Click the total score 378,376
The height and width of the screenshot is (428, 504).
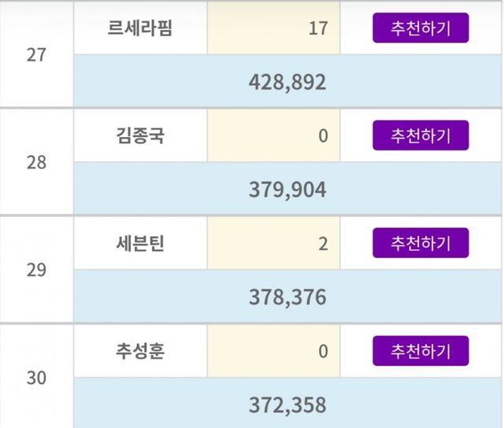pos(286,297)
